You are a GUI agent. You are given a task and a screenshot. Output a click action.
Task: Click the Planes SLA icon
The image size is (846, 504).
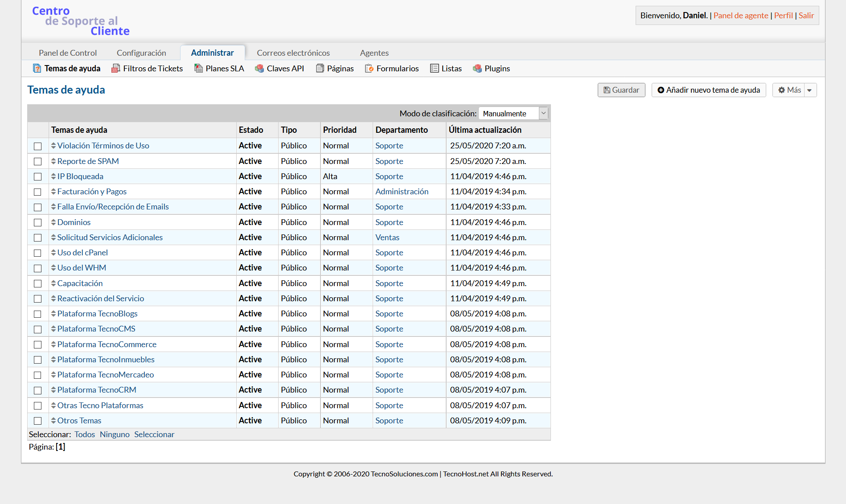tap(198, 69)
